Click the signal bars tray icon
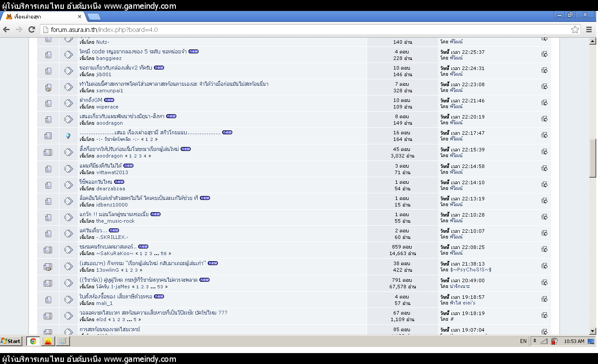Viewport: 598px width, 364px height. (544, 341)
